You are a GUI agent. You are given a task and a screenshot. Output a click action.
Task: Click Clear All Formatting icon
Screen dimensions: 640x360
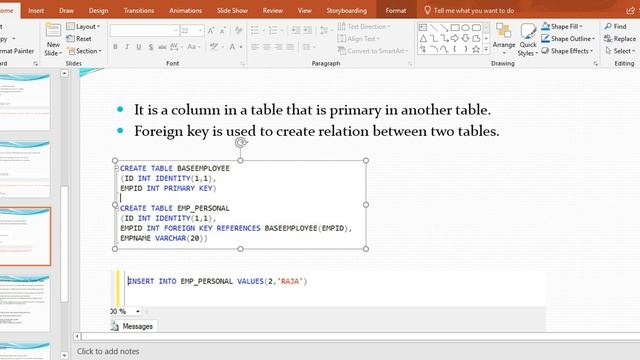pyautogui.click(x=238, y=31)
